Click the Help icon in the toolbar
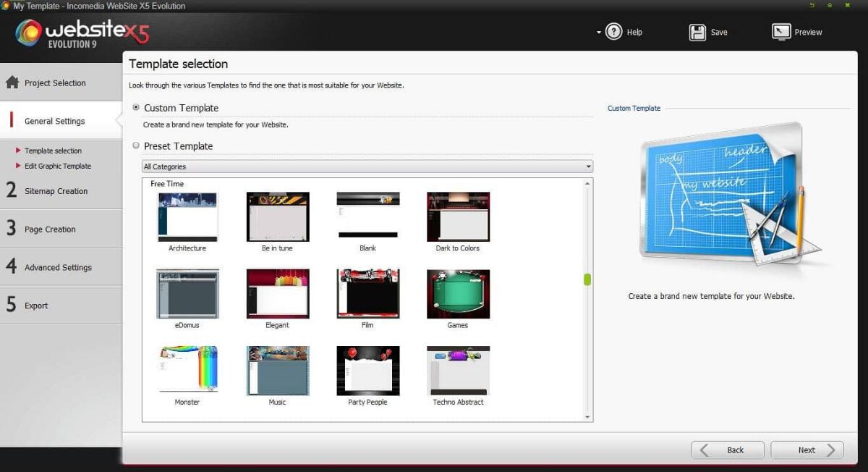 (x=613, y=32)
